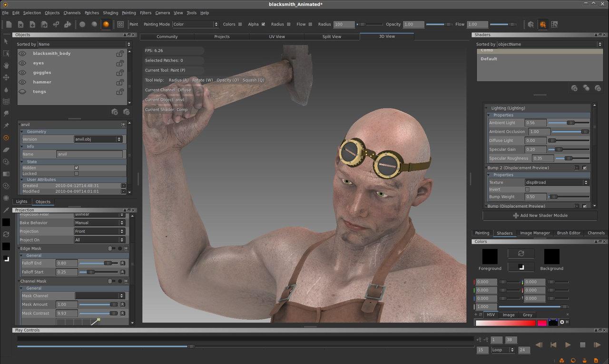Open the Texture dispBroad dropdown
This screenshot has height=364, width=609.
(557, 182)
